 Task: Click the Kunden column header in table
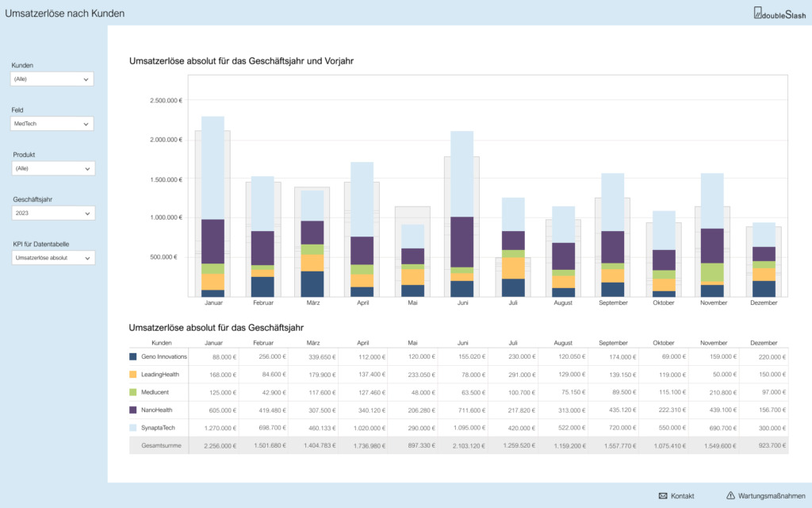[x=161, y=343]
